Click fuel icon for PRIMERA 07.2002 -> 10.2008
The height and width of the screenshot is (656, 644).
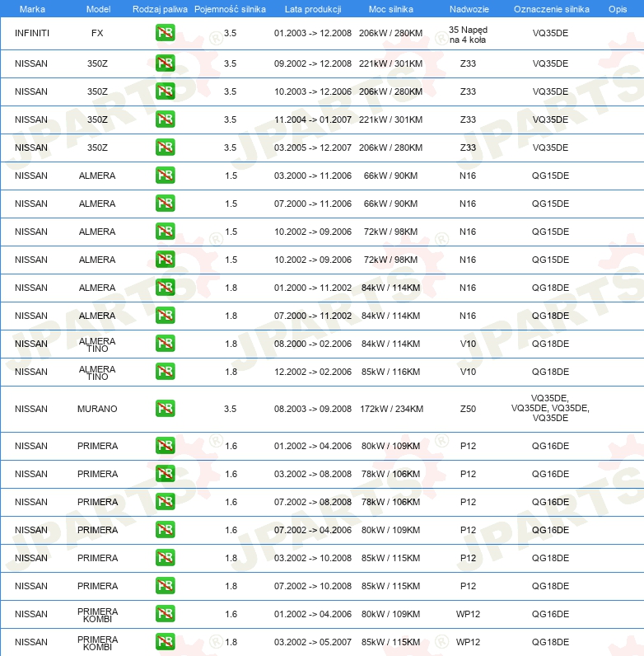point(166,586)
